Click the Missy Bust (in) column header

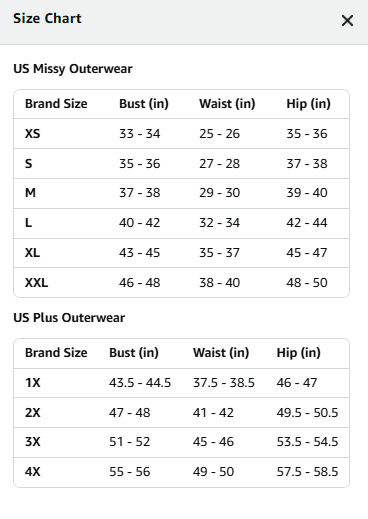tap(144, 104)
